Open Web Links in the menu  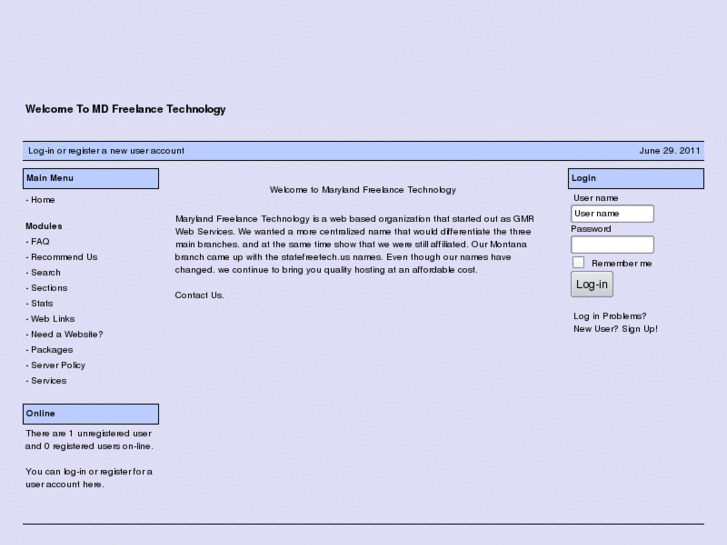[53, 319]
